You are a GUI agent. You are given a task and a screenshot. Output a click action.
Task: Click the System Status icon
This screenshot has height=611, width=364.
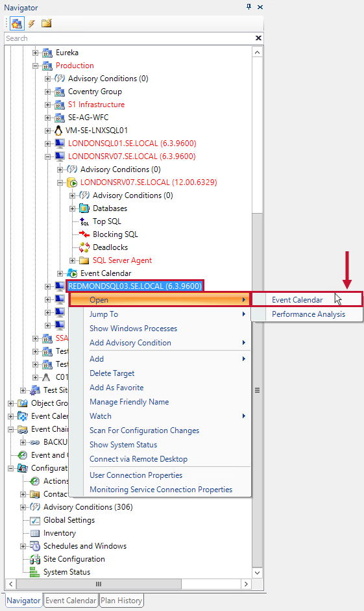point(35,572)
